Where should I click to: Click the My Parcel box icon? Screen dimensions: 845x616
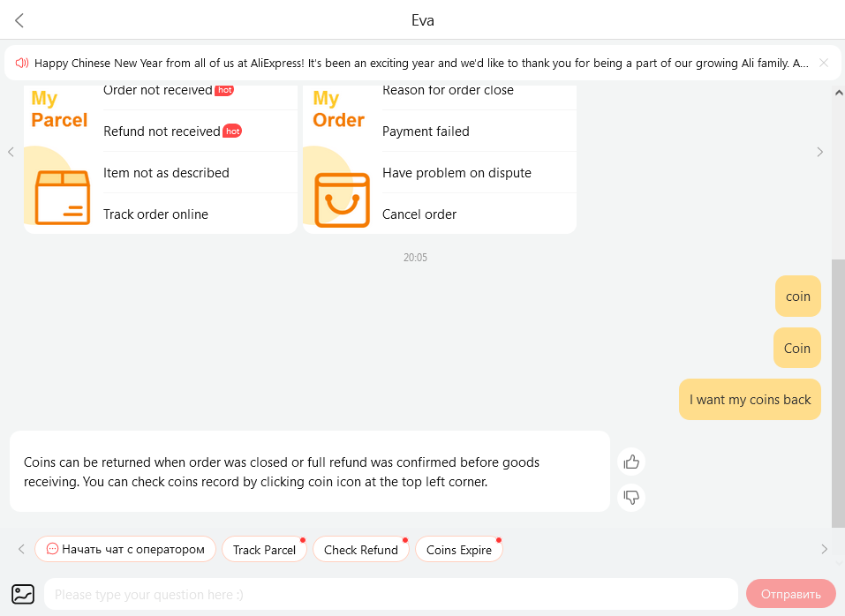click(x=62, y=197)
